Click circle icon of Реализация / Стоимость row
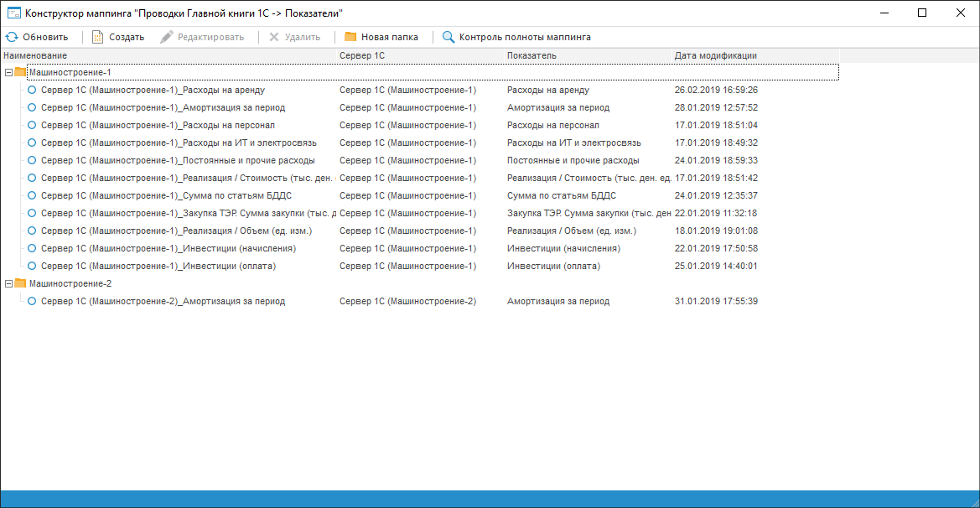The width and height of the screenshot is (980, 508). tap(32, 178)
